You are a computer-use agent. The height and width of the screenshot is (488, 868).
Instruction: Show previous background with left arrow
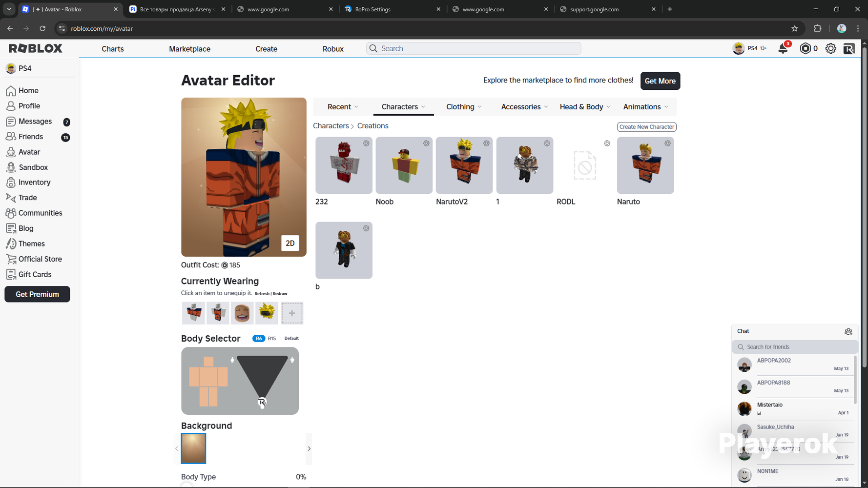pos(176,448)
